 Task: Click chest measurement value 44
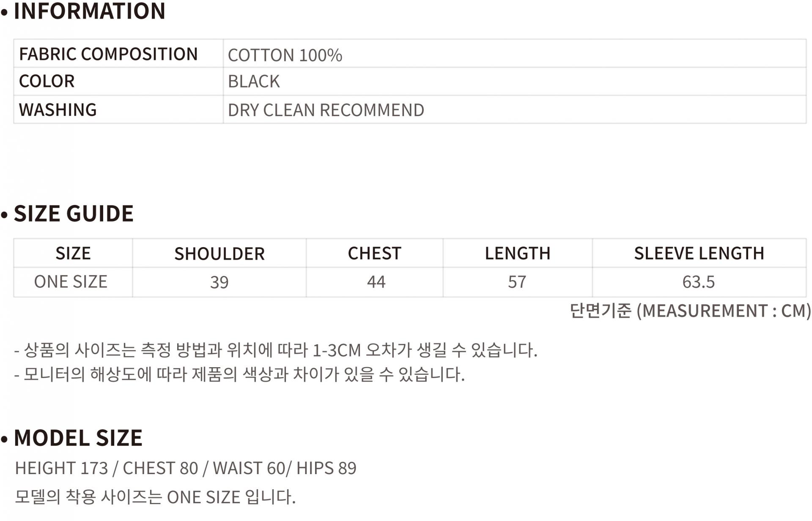click(x=376, y=282)
